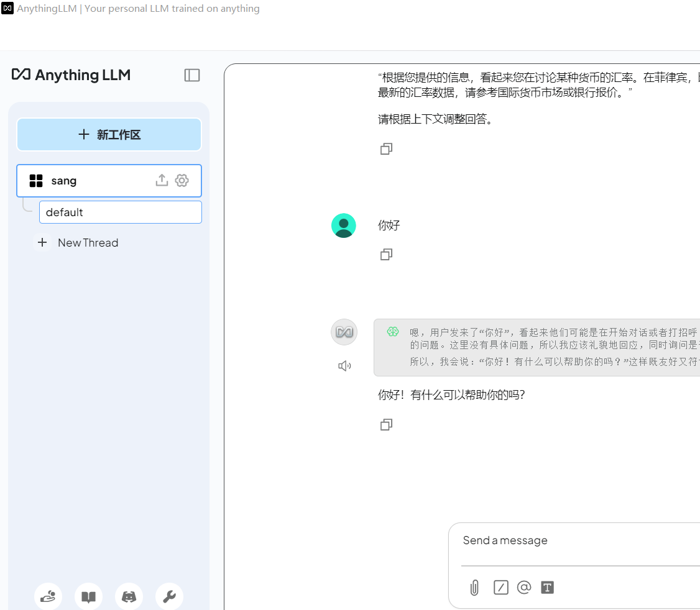700x610 pixels.
Task: Open slash commands icon
Action: click(x=501, y=587)
